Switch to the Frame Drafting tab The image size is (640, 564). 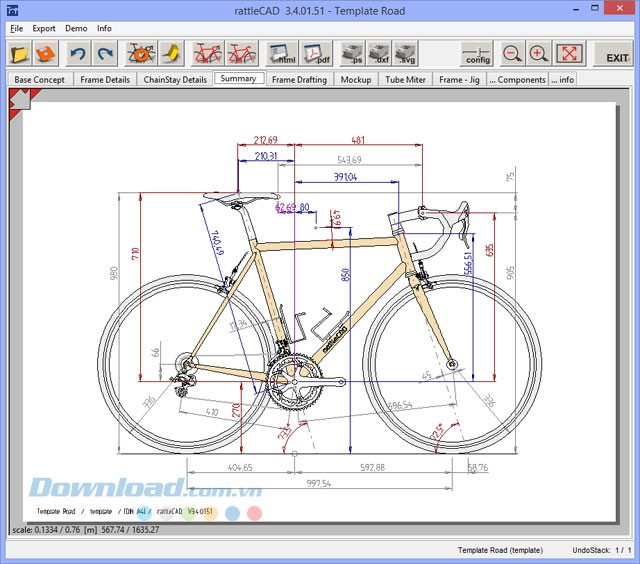pyautogui.click(x=299, y=79)
